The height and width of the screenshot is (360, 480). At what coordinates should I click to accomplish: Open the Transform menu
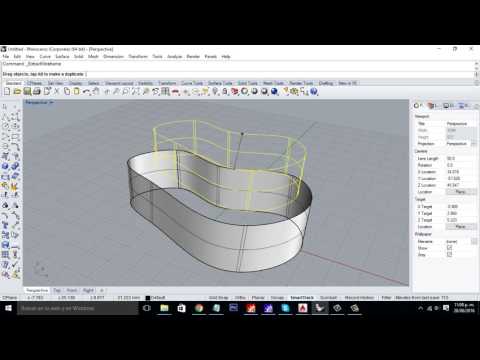click(x=138, y=56)
